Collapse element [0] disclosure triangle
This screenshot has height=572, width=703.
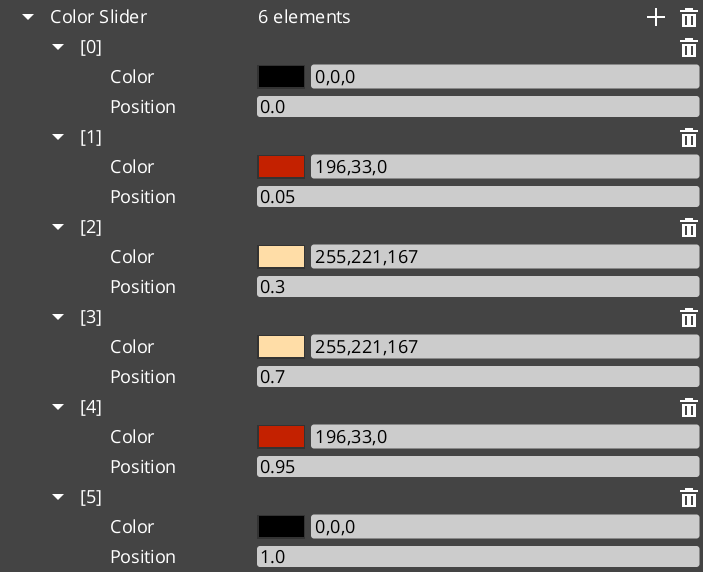pyautogui.click(x=58, y=47)
